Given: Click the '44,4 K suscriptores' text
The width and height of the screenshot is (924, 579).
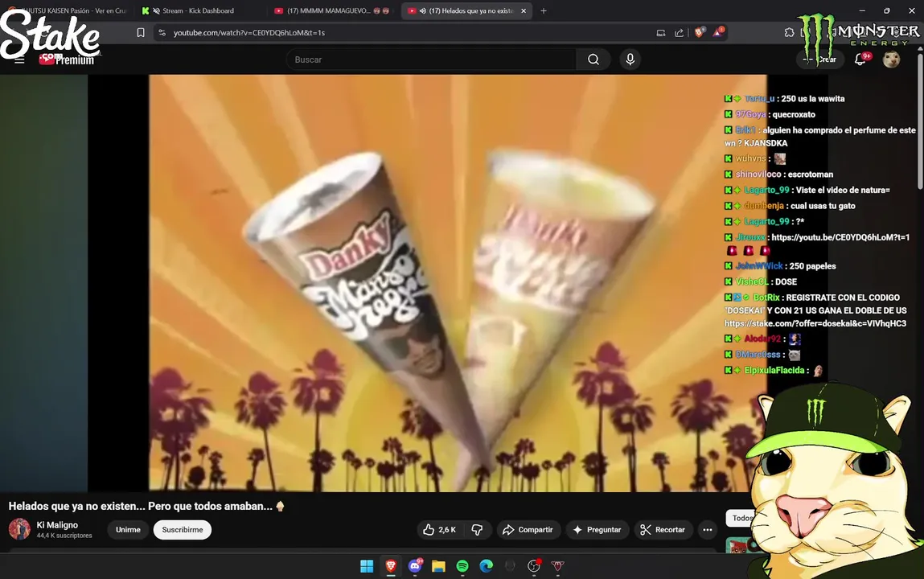Looking at the screenshot, I should 64,536.
